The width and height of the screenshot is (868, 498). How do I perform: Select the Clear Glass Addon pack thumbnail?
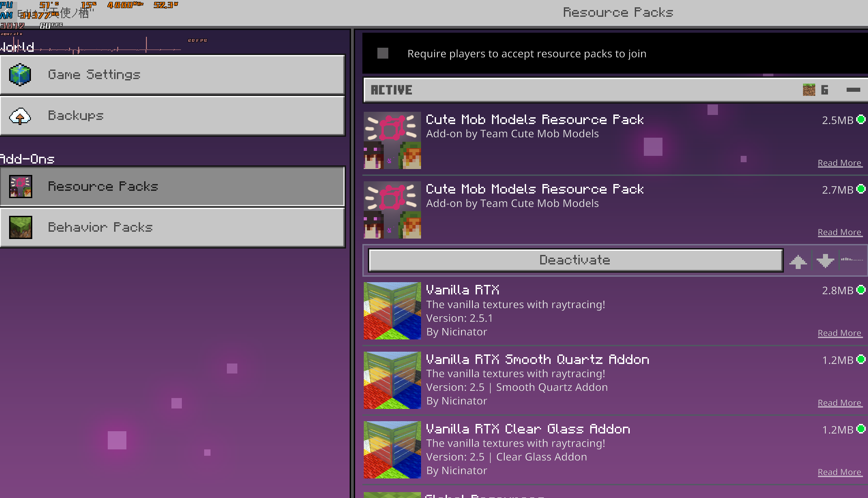coord(392,450)
